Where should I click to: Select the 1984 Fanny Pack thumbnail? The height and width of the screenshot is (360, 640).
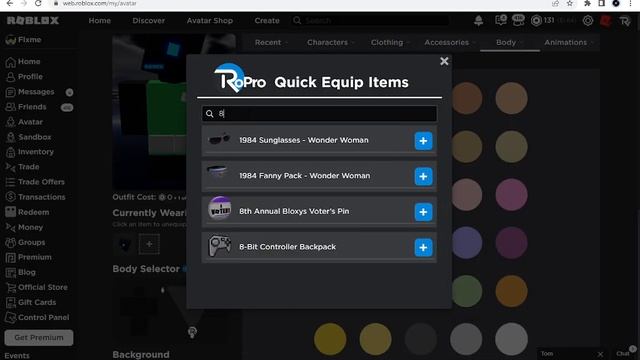click(x=218, y=172)
